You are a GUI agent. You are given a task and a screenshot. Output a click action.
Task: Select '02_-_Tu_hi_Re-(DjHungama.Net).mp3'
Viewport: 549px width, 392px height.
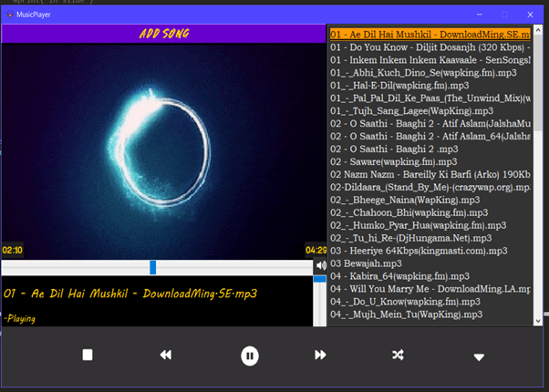point(411,238)
